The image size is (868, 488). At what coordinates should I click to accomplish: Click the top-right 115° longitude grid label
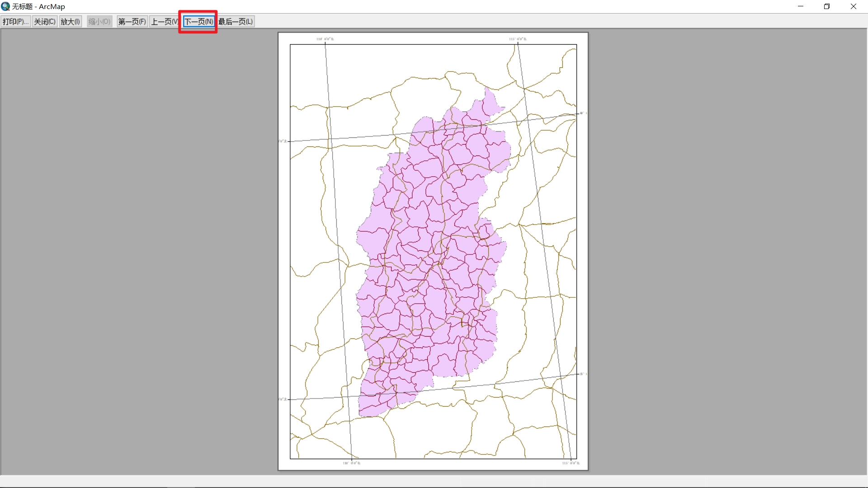pos(518,39)
